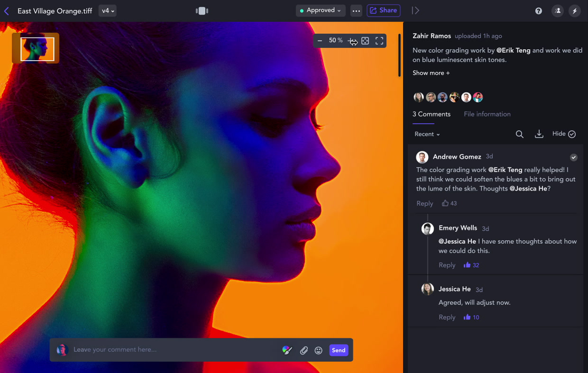The width and height of the screenshot is (588, 373).
Task: Open the Approved status dropdown
Action: click(x=320, y=10)
